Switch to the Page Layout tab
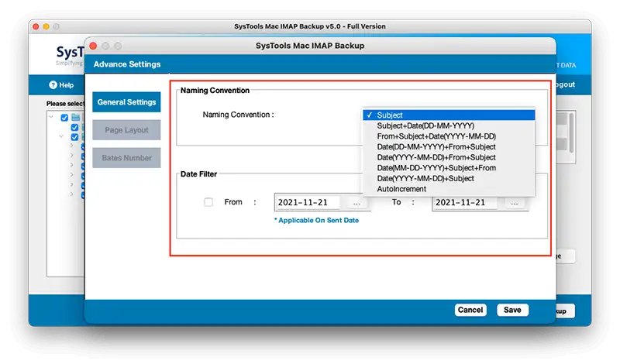The width and height of the screenshot is (620, 364). pos(126,130)
